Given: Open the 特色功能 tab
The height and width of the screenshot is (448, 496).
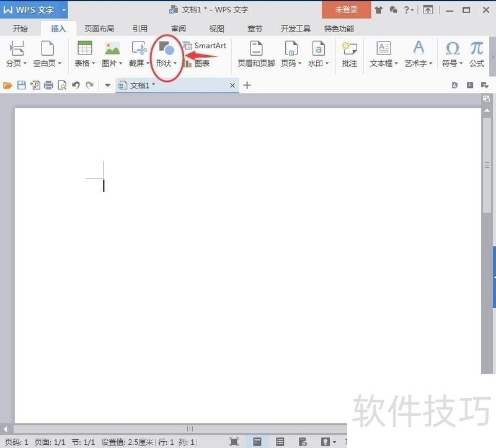Looking at the screenshot, I should (x=339, y=29).
